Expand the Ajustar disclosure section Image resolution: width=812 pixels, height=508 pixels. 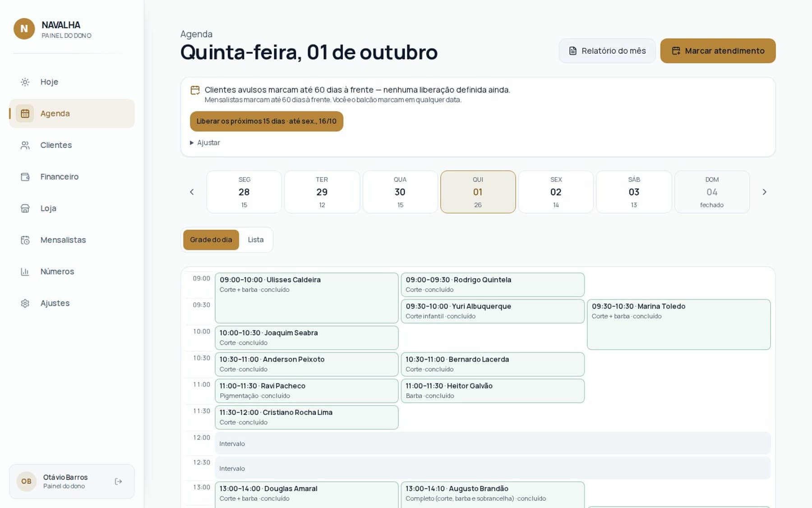coord(205,143)
